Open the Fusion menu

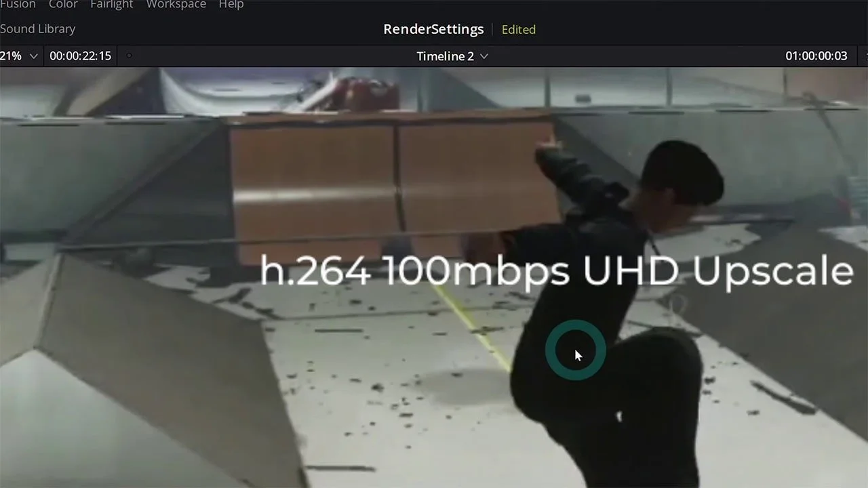click(x=18, y=5)
